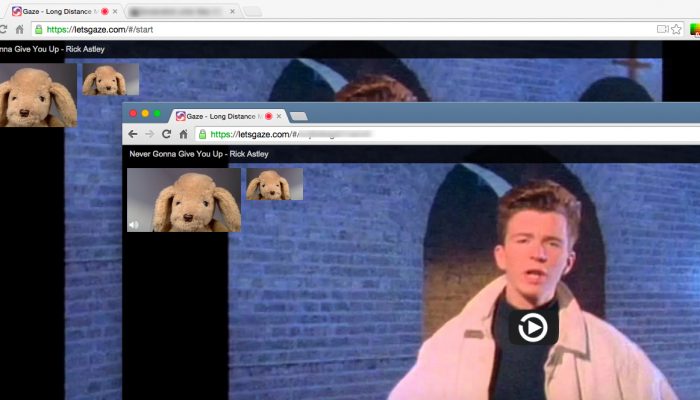The width and height of the screenshot is (700, 400).
Task: Select the small bunny webcam in front window
Action: click(275, 184)
